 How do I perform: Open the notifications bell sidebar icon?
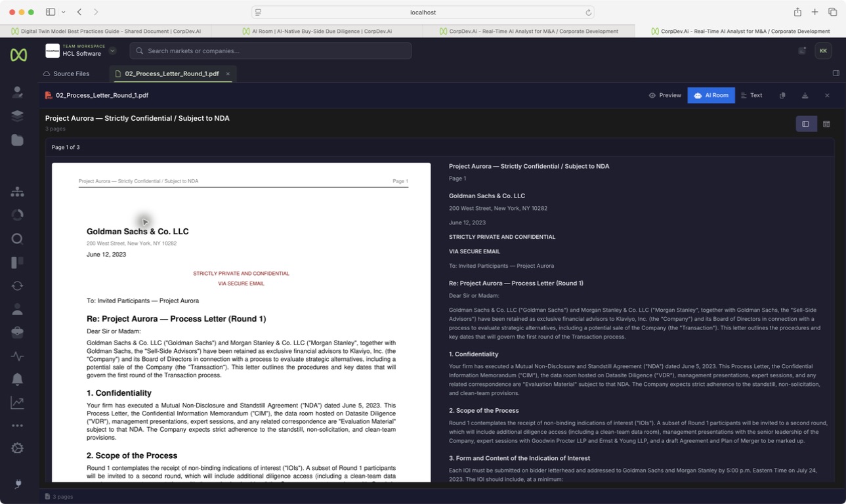(x=18, y=379)
